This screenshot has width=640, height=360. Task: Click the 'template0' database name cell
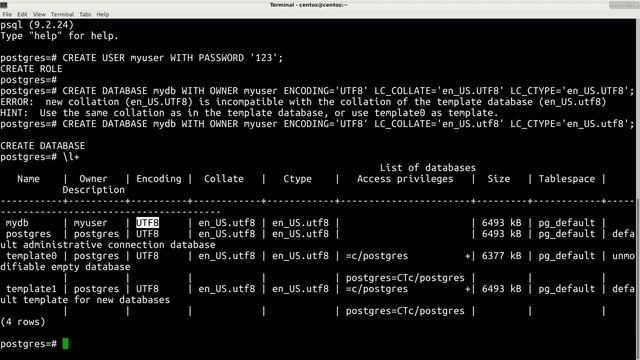pyautogui.click(x=31, y=256)
